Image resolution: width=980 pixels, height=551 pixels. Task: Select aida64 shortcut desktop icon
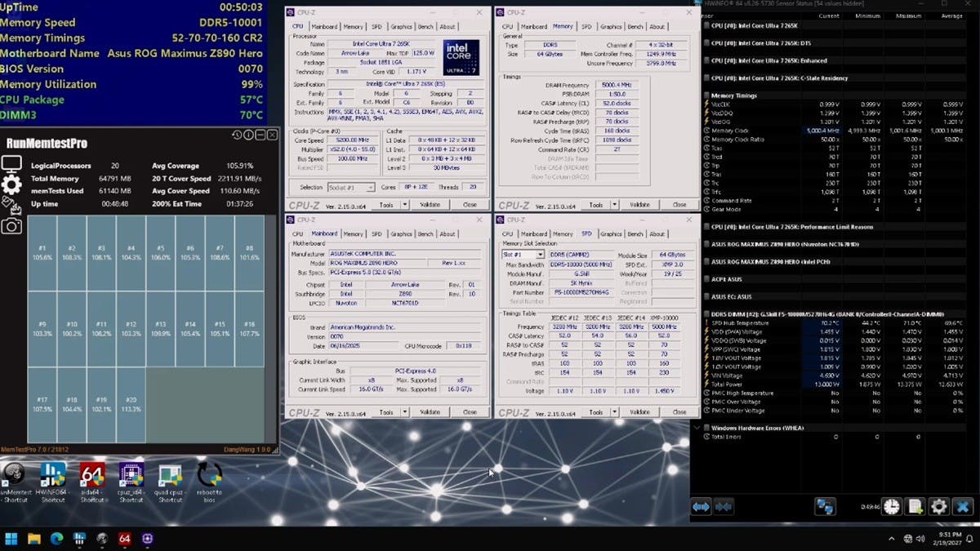point(91,482)
